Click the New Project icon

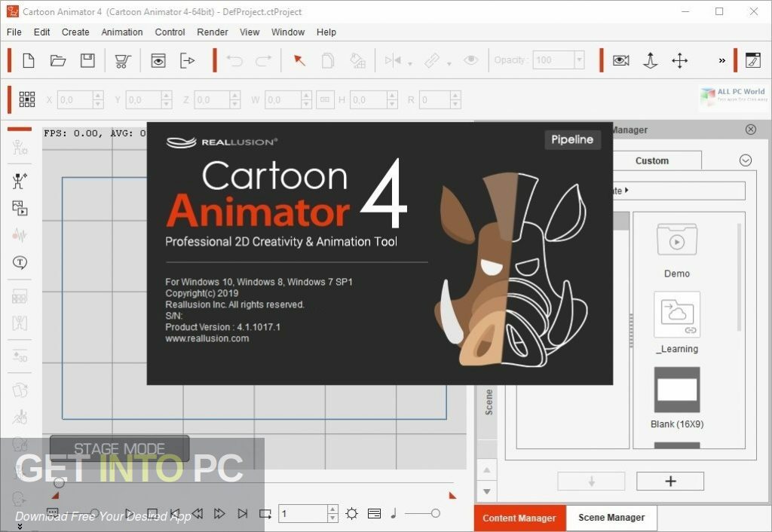pyautogui.click(x=29, y=60)
